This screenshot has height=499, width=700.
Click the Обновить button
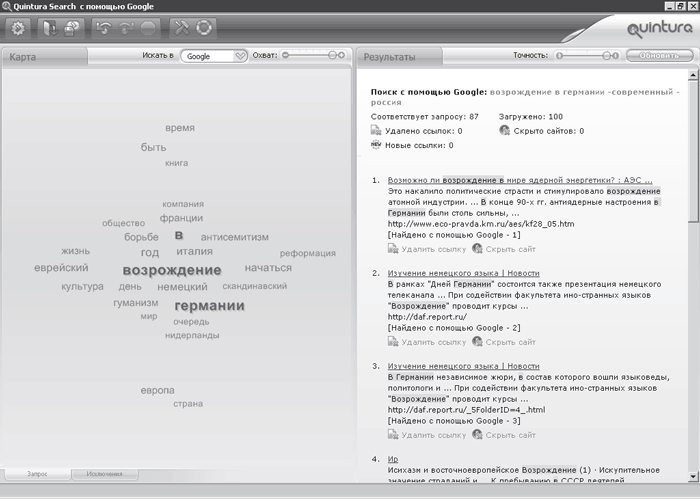[659, 56]
